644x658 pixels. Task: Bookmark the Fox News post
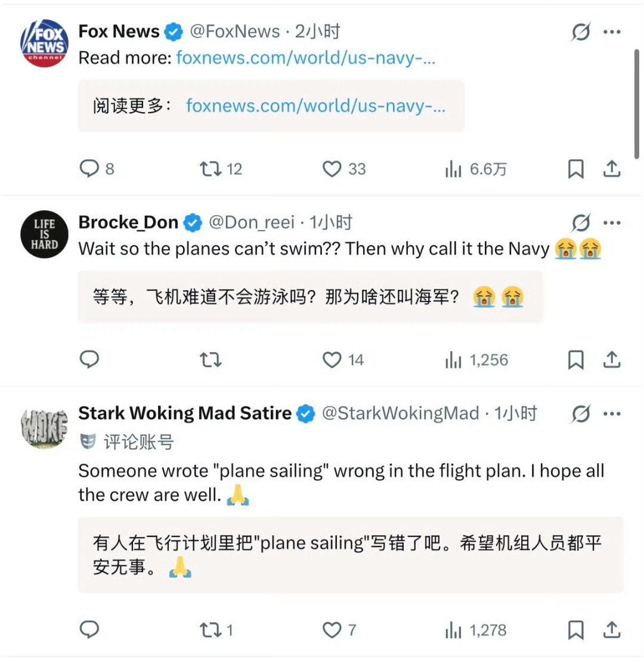click(575, 169)
